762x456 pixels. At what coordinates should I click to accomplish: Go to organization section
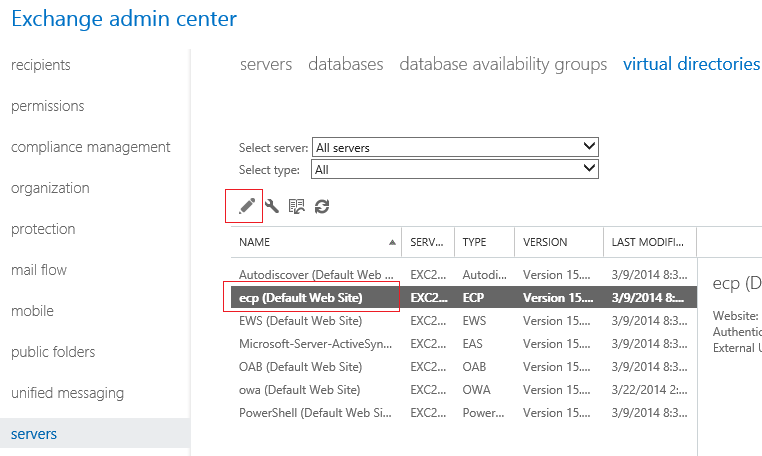pyautogui.click(x=50, y=188)
